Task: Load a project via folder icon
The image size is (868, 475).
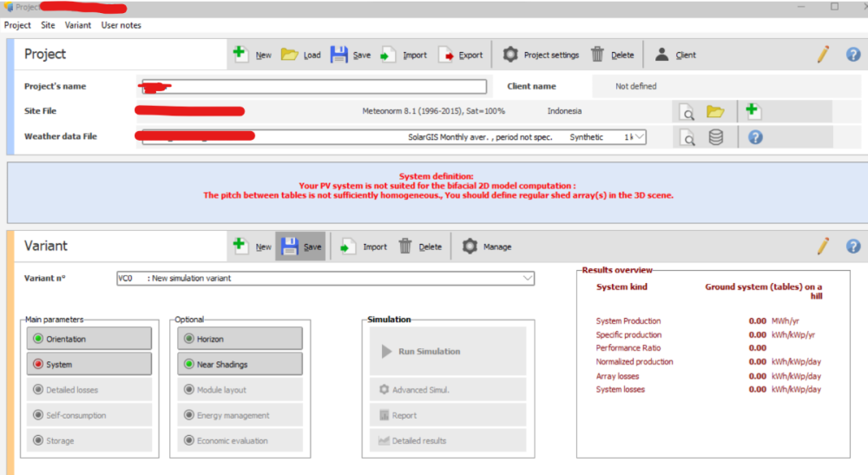Action: [290, 54]
